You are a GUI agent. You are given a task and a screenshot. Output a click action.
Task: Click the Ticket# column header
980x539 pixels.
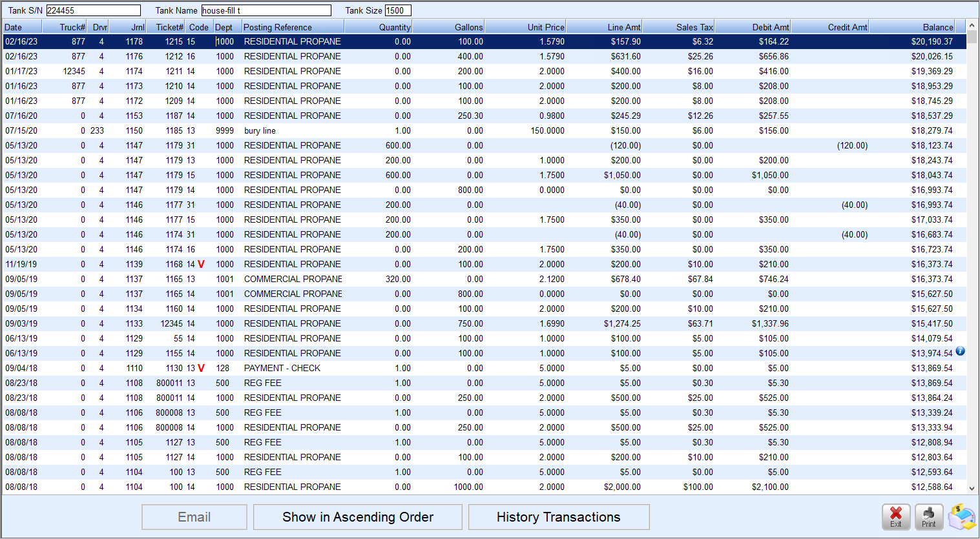pos(167,27)
